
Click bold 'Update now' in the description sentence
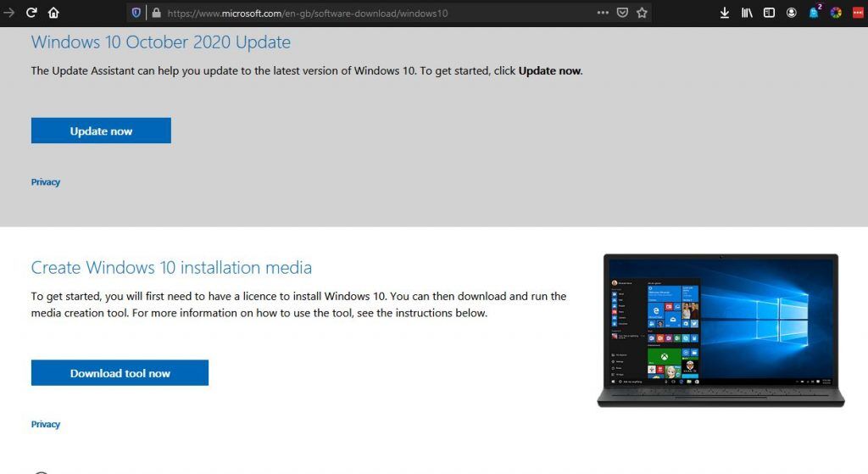click(549, 71)
